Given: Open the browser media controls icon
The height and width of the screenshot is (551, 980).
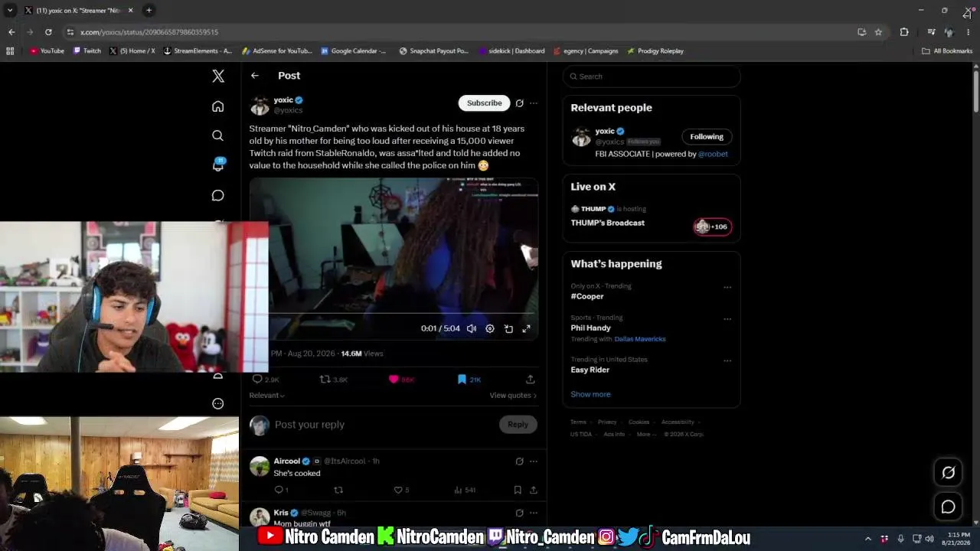Looking at the screenshot, I should tap(931, 32).
